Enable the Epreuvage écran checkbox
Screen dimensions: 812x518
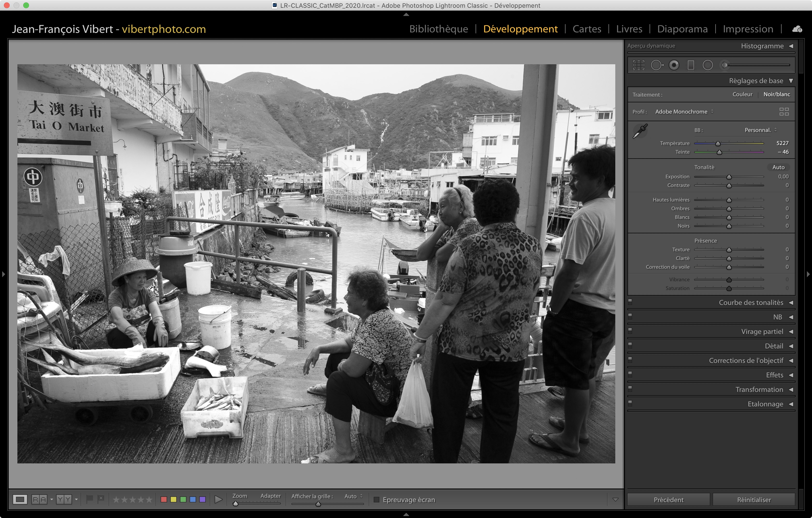pos(377,499)
